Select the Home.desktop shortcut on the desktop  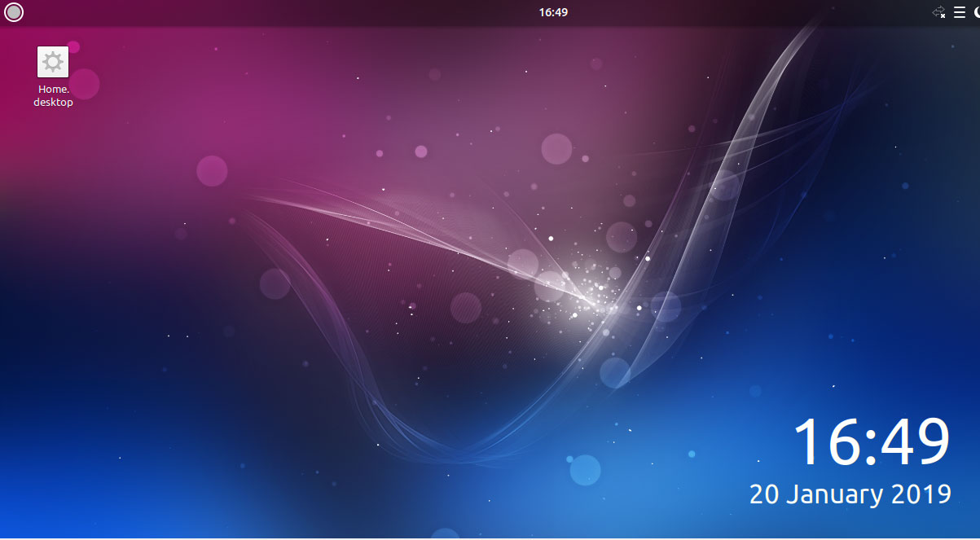click(52, 73)
